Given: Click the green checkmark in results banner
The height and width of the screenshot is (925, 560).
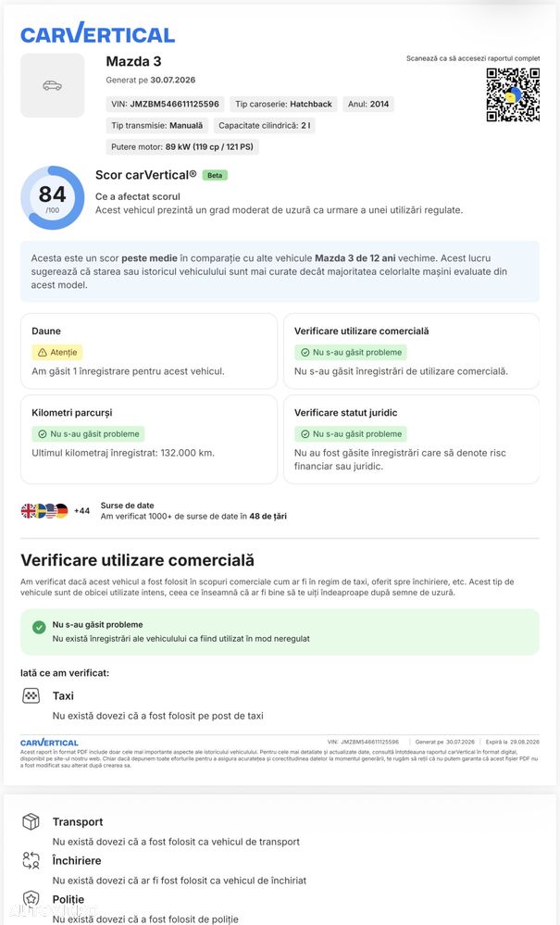Looking at the screenshot, I should (40, 628).
